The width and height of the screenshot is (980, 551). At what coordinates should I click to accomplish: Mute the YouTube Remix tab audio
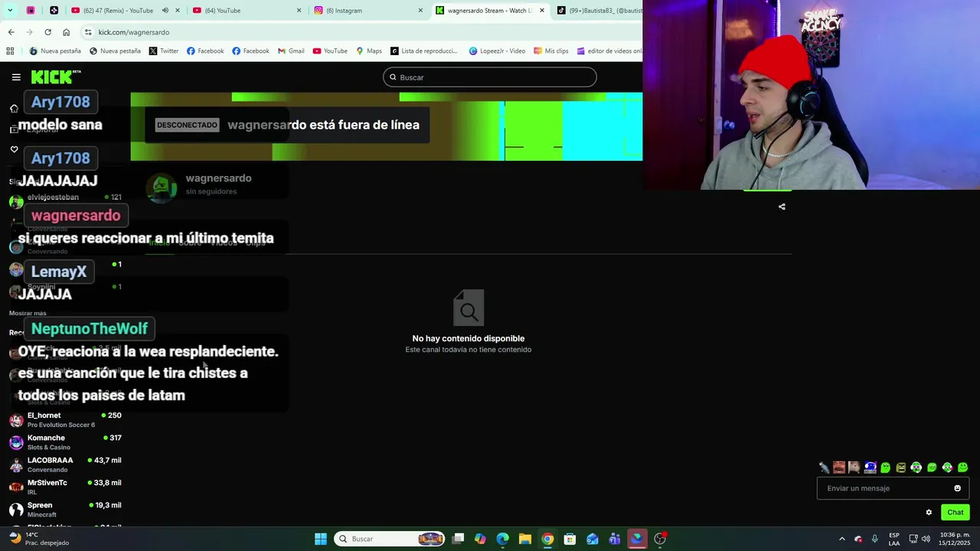click(x=165, y=11)
